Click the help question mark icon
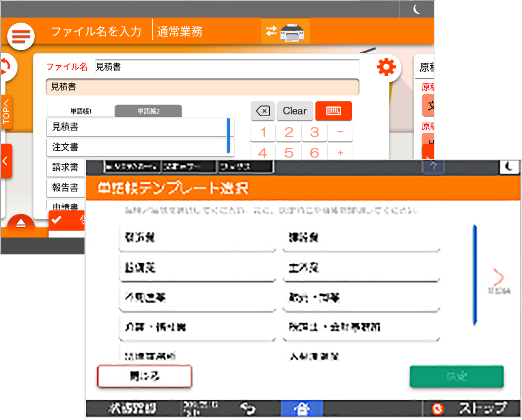The image size is (522, 420). point(433,166)
